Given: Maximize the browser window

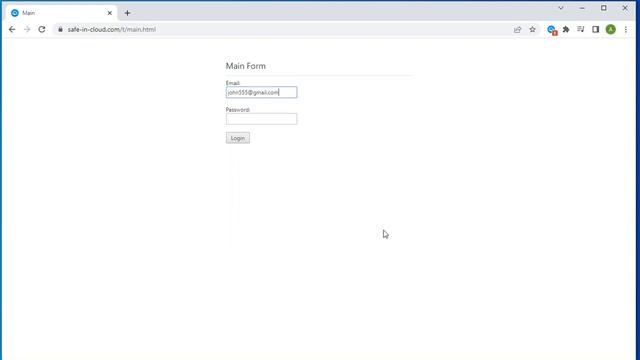Looking at the screenshot, I should pyautogui.click(x=604, y=8).
